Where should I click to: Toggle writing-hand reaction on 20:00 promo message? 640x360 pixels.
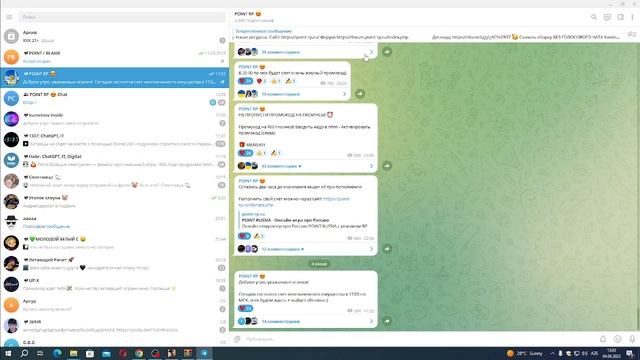pos(290,81)
